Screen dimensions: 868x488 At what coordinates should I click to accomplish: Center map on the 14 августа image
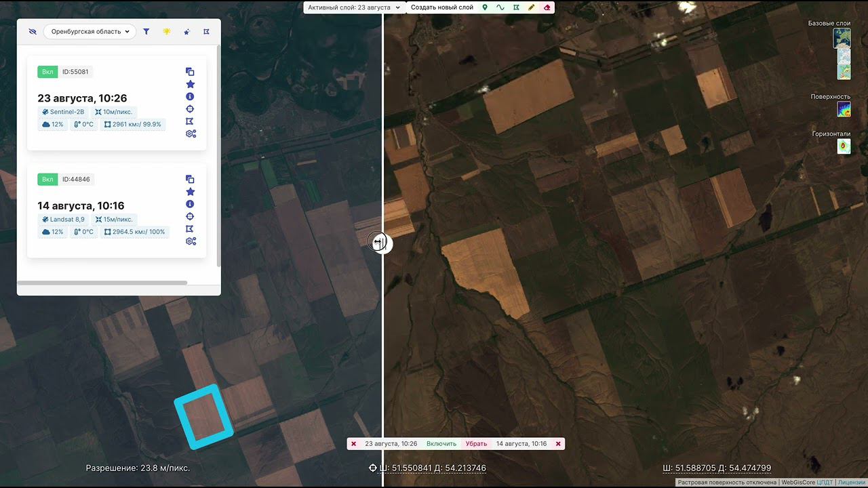191,216
